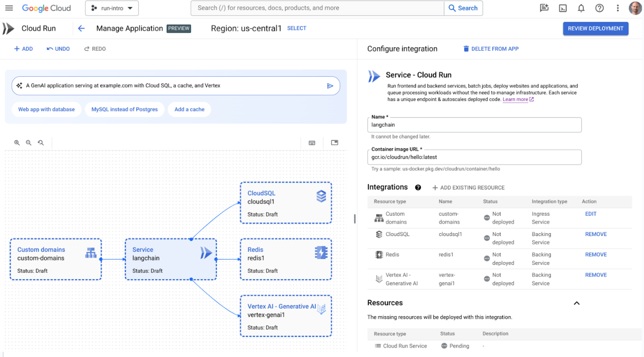Click SELECT to change region
The height and width of the screenshot is (357, 644).
tap(296, 28)
